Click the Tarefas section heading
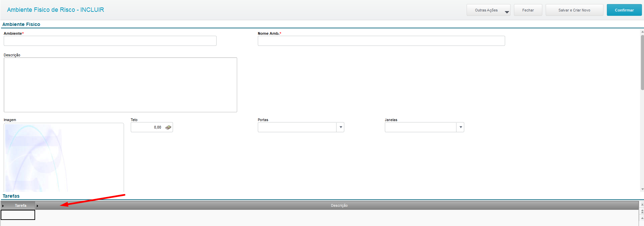644x226 pixels. pyautogui.click(x=11, y=196)
